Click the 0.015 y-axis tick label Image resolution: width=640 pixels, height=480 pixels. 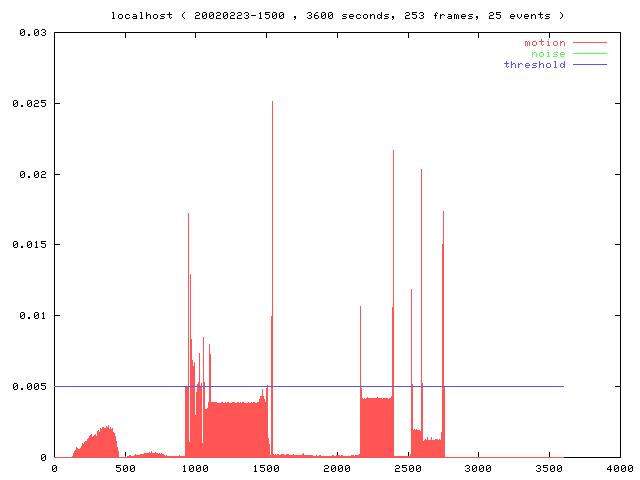(30, 245)
